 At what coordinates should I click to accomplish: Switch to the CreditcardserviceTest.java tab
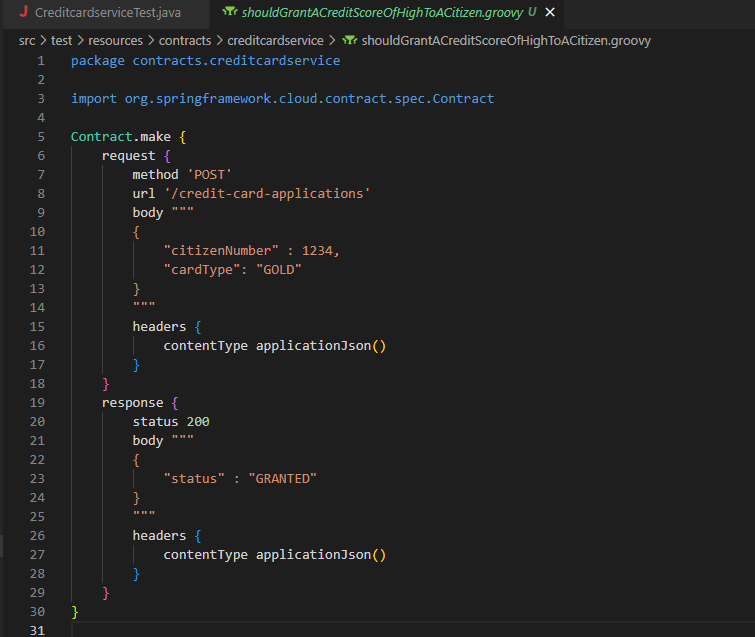click(x=107, y=13)
